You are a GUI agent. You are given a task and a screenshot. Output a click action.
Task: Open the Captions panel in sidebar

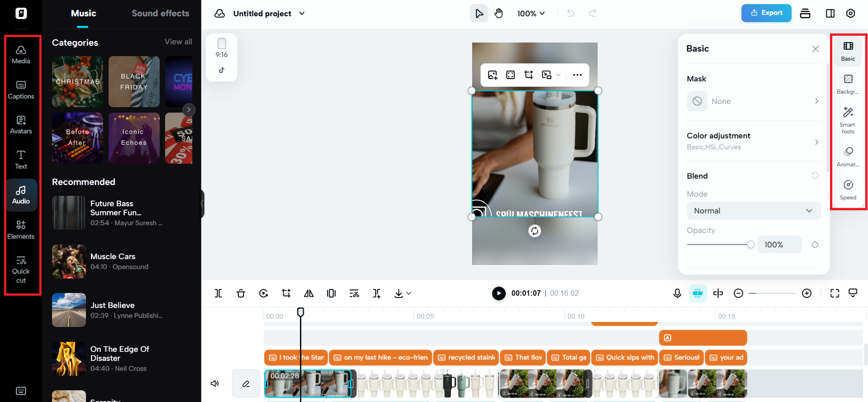[21, 90]
